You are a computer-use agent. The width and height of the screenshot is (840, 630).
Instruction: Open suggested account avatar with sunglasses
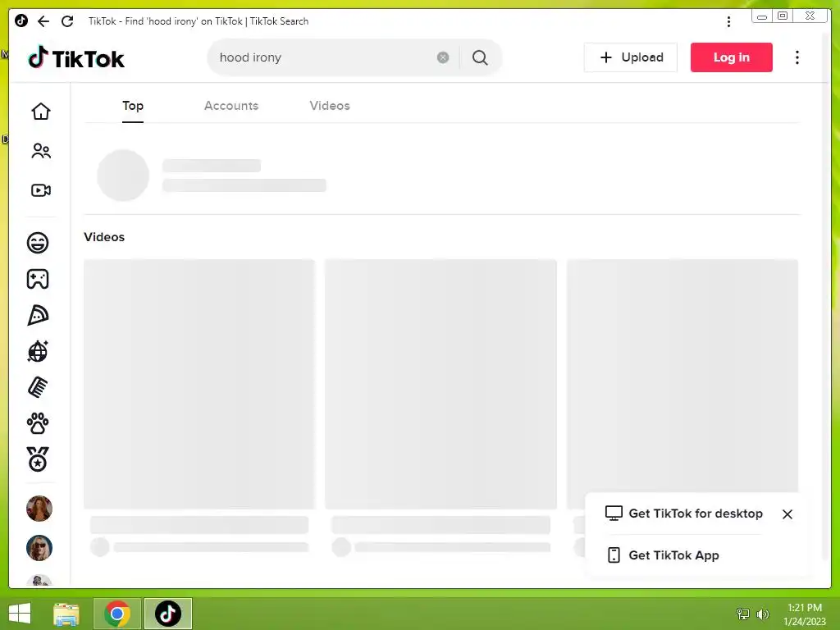pyautogui.click(x=39, y=547)
